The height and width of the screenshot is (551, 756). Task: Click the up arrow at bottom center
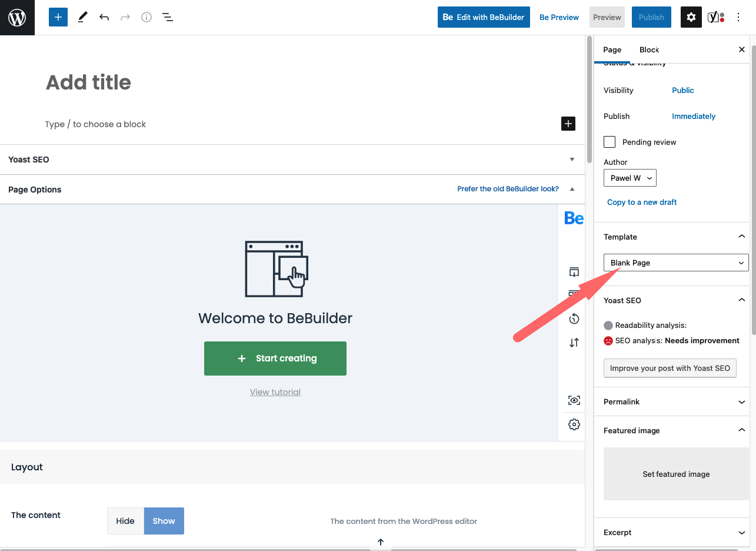381,542
